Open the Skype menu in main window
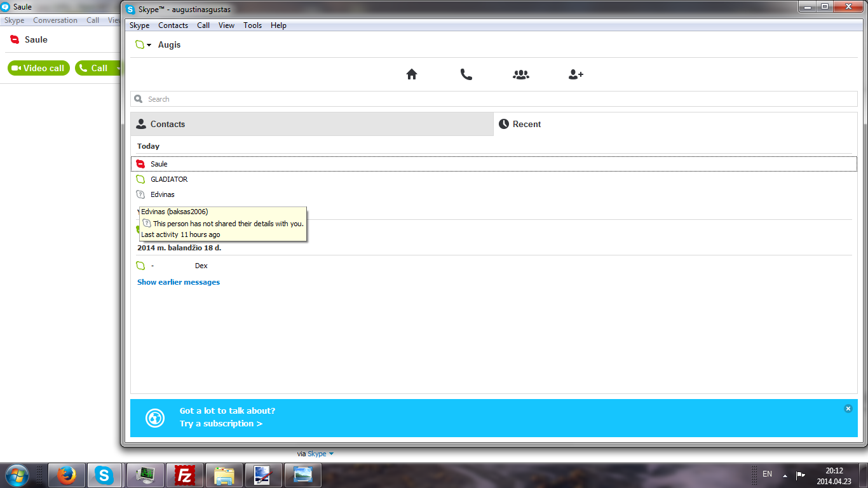The height and width of the screenshot is (488, 868). 140,25
